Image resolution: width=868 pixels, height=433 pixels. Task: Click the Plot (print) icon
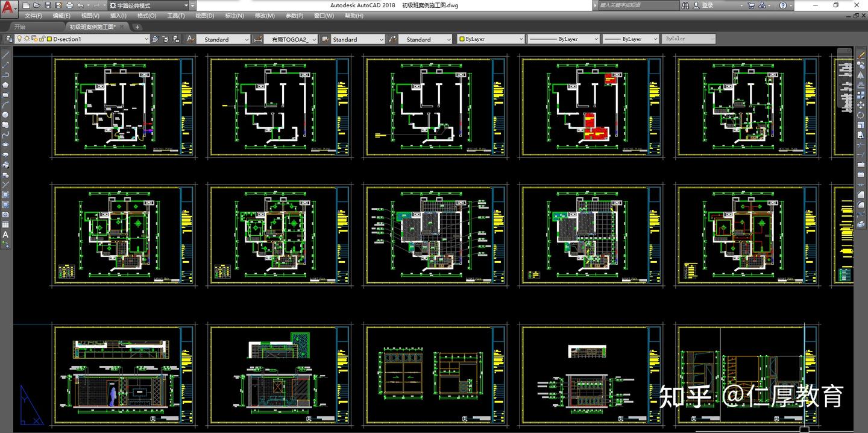point(69,5)
